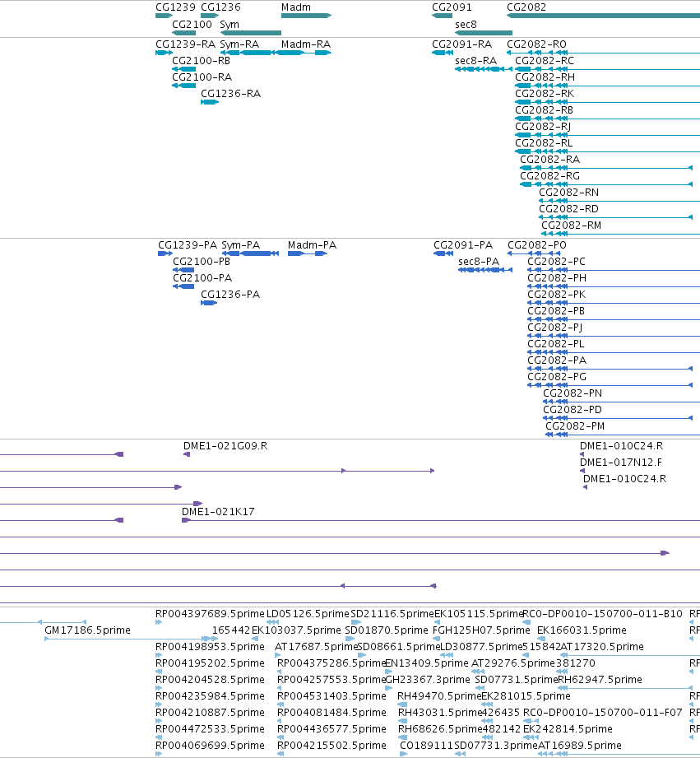Select the CG2091 gene label
The height and width of the screenshot is (758, 700).
click(x=452, y=7)
